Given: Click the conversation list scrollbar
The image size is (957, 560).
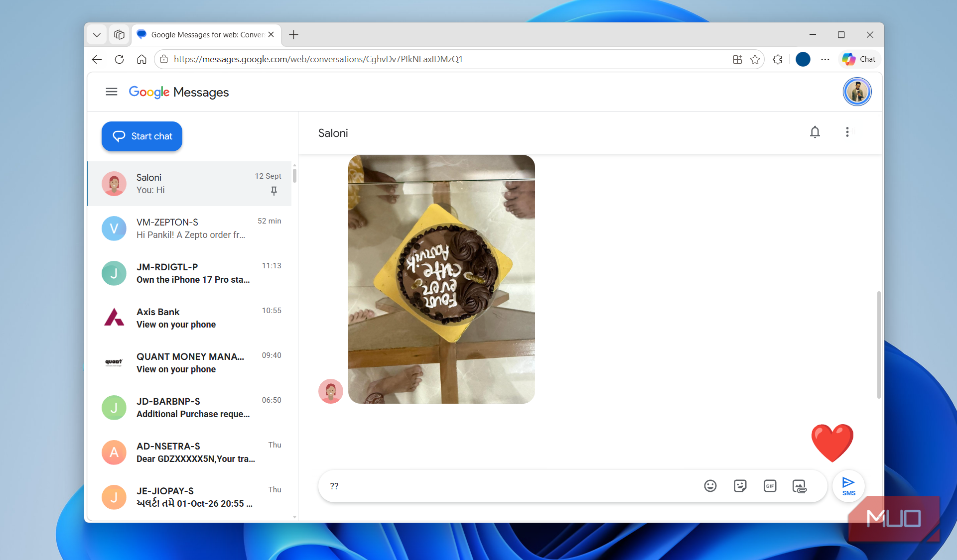Looking at the screenshot, I should point(294,175).
